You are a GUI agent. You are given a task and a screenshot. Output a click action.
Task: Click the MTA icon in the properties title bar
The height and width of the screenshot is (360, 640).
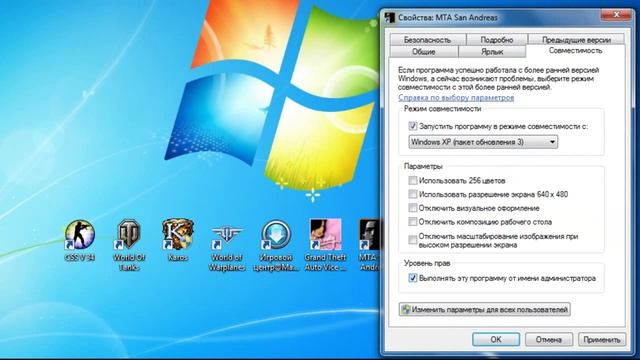tap(390, 18)
